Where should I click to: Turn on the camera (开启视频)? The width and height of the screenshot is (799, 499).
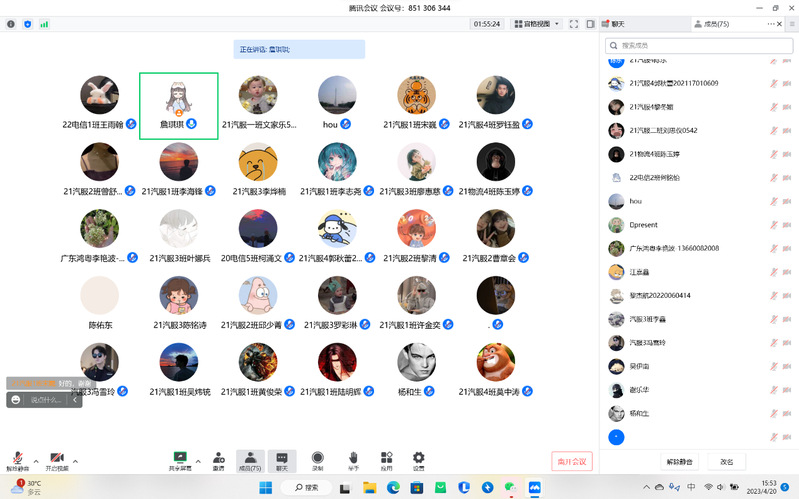57,459
